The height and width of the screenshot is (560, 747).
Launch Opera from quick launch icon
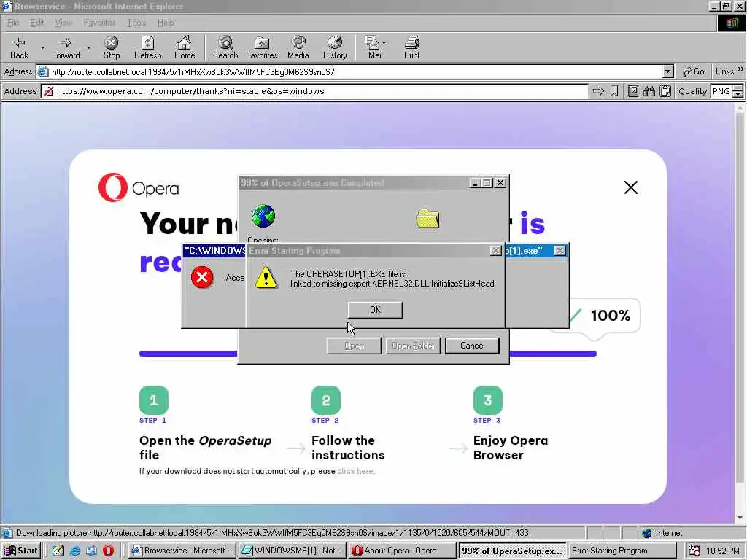108,551
